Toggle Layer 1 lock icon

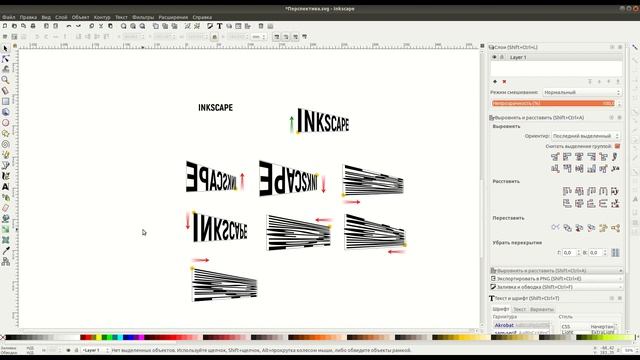coord(502,57)
